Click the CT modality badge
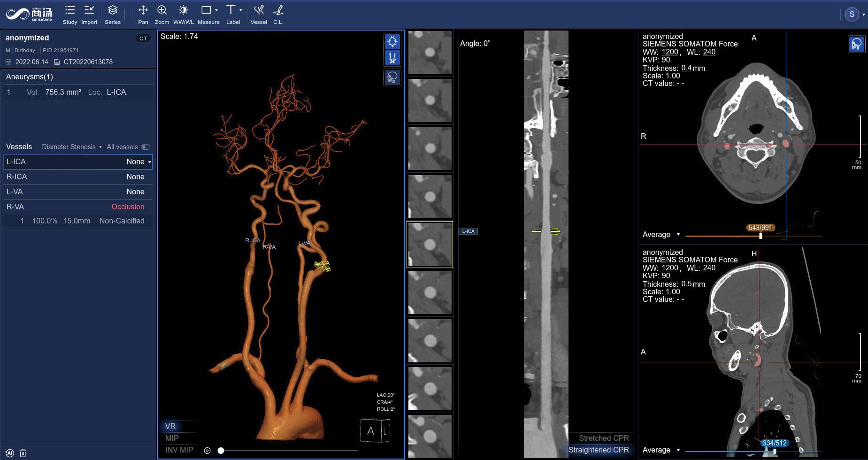The width and height of the screenshot is (868, 460). pyautogui.click(x=143, y=38)
